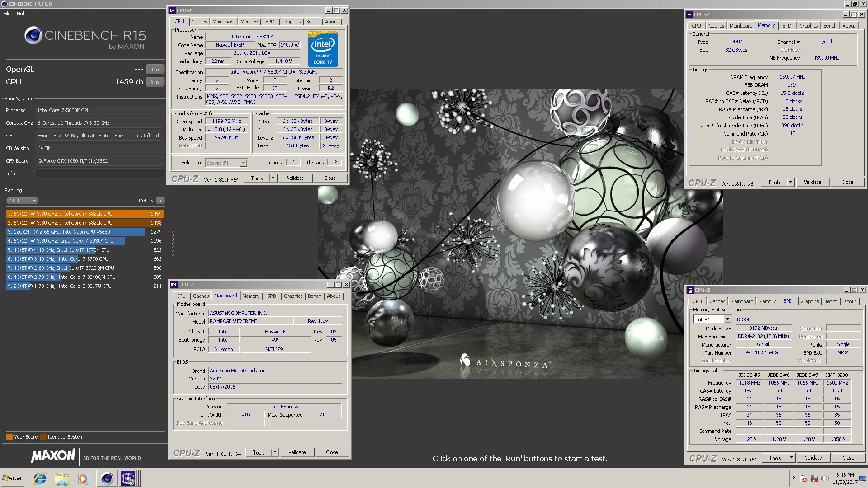
Task: Open Windows Explorer folder icon in taskbar
Action: 62,479
